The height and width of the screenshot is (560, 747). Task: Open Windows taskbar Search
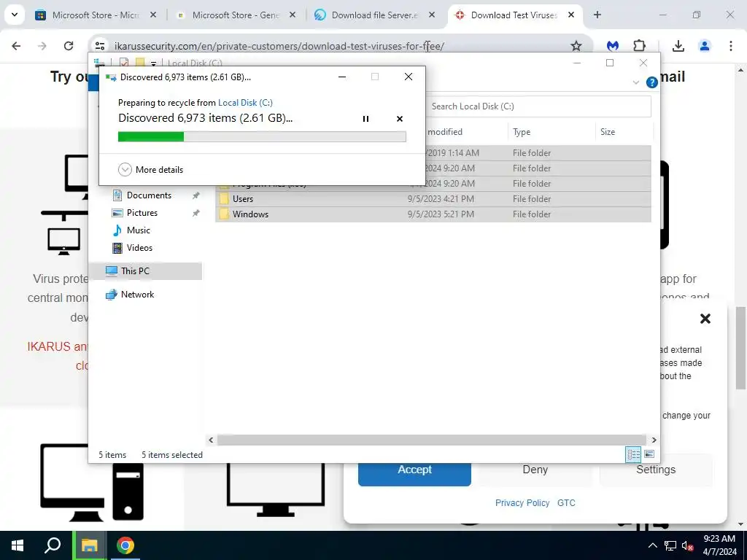point(53,545)
